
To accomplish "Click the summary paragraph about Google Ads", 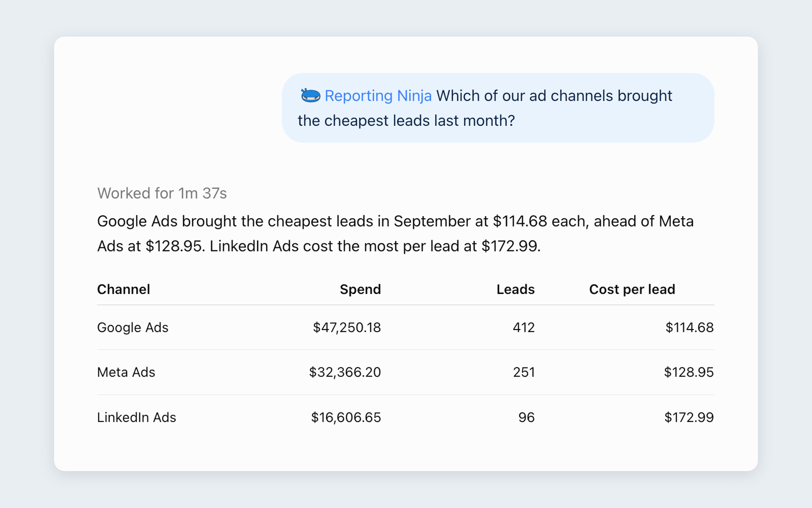I will (396, 234).
